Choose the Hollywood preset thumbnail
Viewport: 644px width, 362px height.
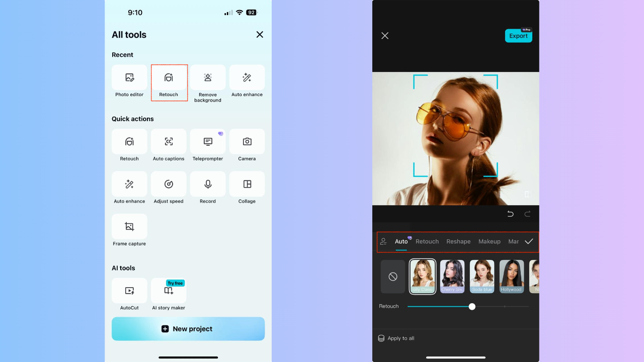pyautogui.click(x=511, y=277)
